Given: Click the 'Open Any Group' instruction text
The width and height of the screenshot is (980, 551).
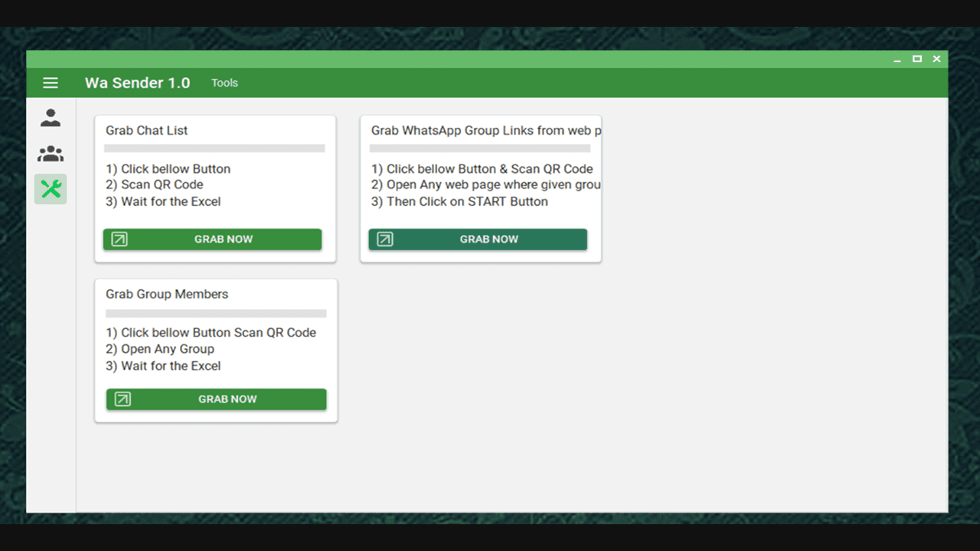Looking at the screenshot, I should click(168, 349).
